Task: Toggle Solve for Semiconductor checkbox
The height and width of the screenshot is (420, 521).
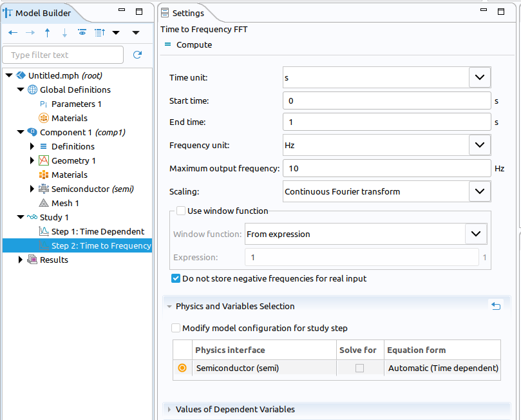Action: (359, 368)
